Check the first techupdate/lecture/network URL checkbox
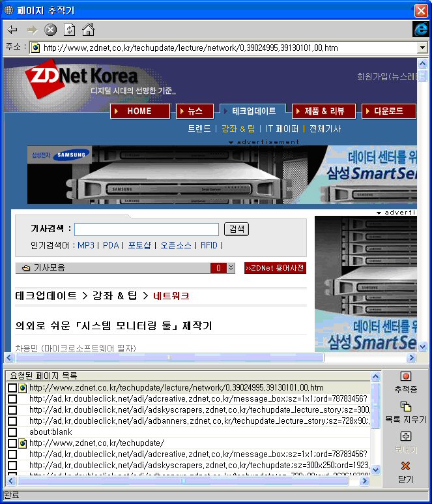This screenshot has height=504, width=432. 12,388
